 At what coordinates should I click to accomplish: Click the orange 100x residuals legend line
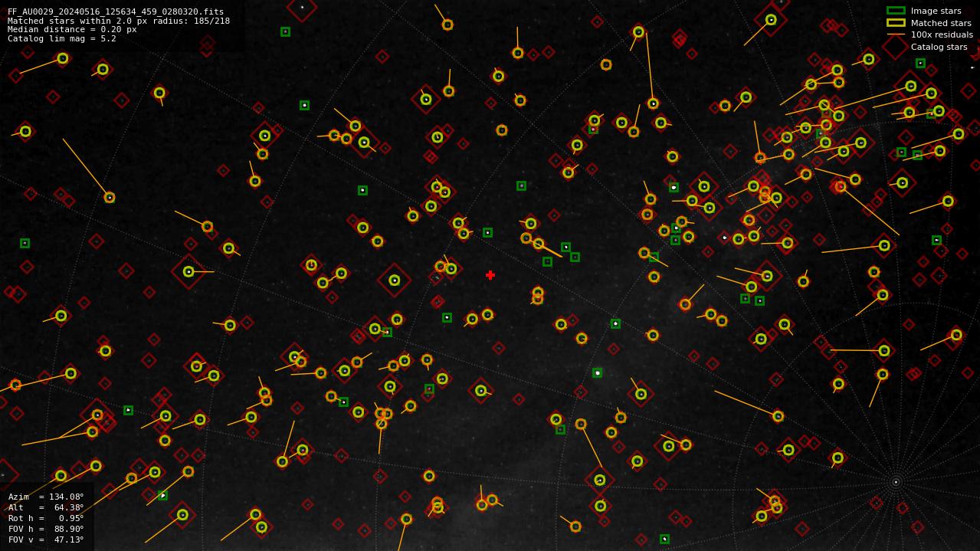[x=896, y=34]
